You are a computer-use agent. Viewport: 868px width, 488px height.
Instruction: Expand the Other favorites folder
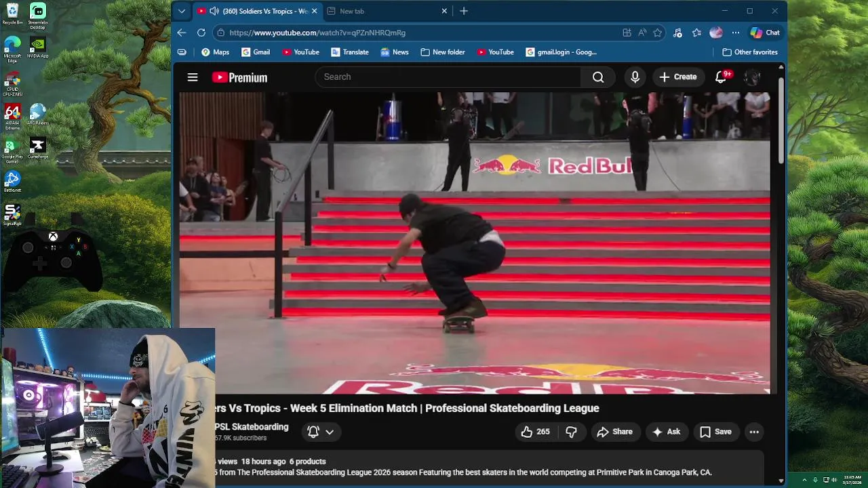[750, 52]
